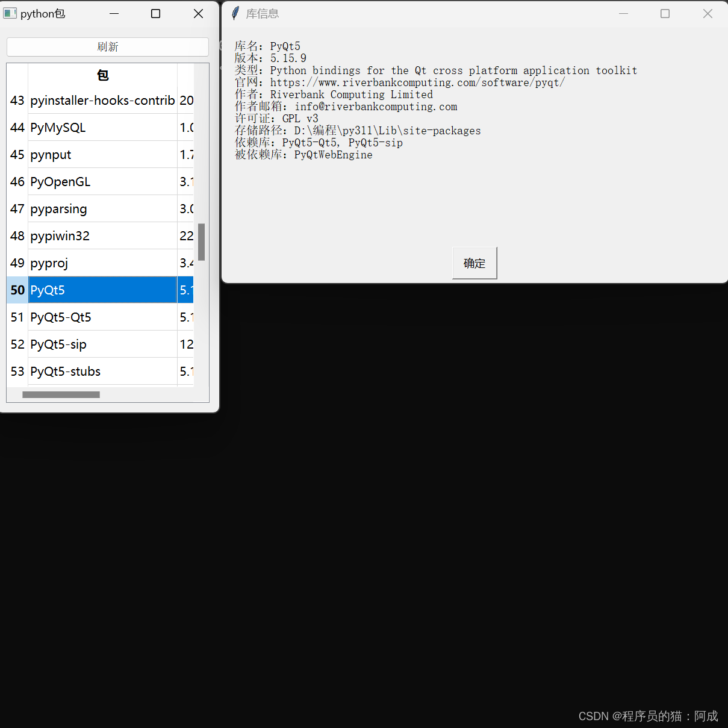Select the highlighted PyQt5 package cell
The image size is (728, 728).
click(102, 290)
